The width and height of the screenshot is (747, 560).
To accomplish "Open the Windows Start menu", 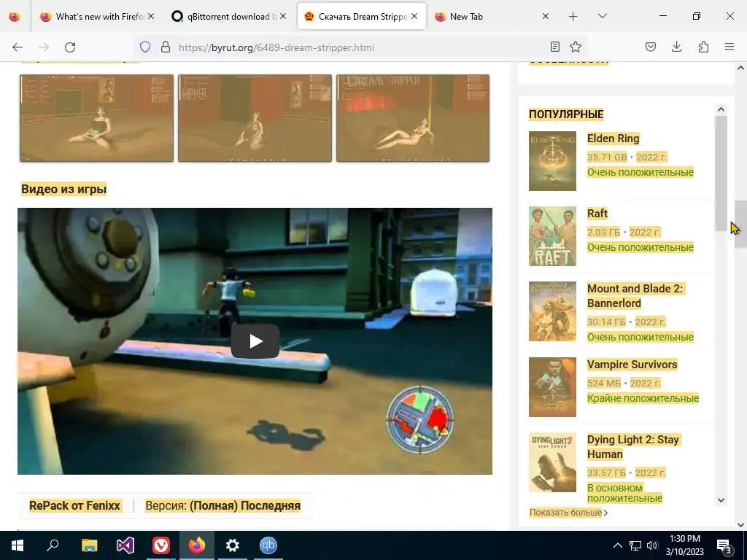I will (x=18, y=545).
